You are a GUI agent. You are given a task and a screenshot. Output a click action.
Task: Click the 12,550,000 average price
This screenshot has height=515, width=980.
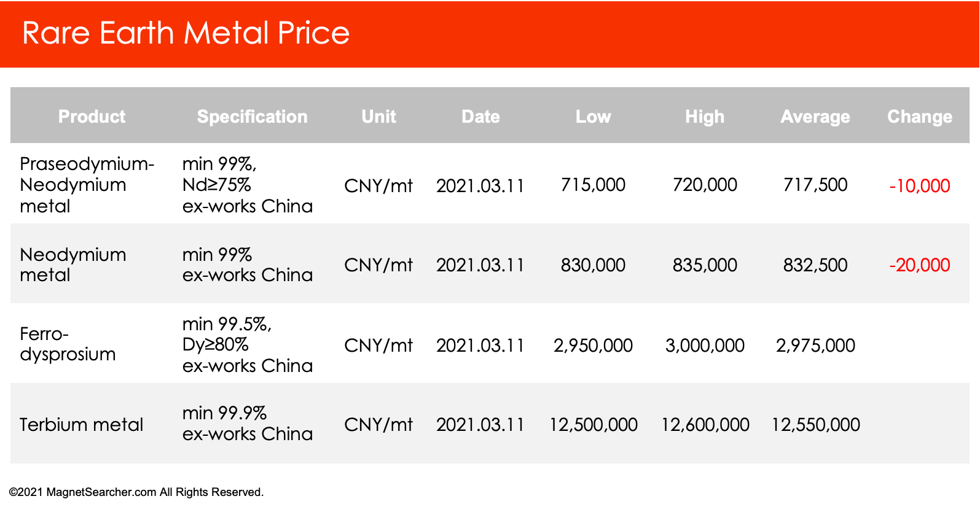pyautogui.click(x=815, y=425)
